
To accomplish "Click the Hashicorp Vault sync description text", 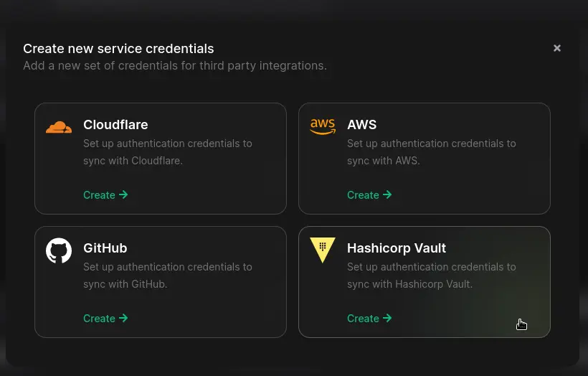I will pyautogui.click(x=431, y=276).
